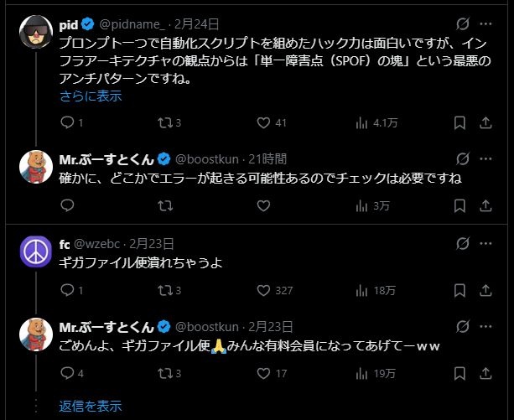The height and width of the screenshot is (420, 514).
Task: Like pid's tweet showing 41 likes
Action: click(x=264, y=123)
